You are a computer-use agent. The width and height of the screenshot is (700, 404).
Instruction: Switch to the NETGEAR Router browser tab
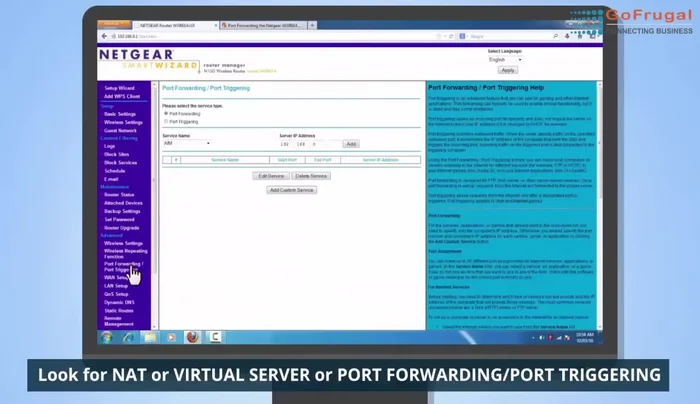pyautogui.click(x=175, y=25)
